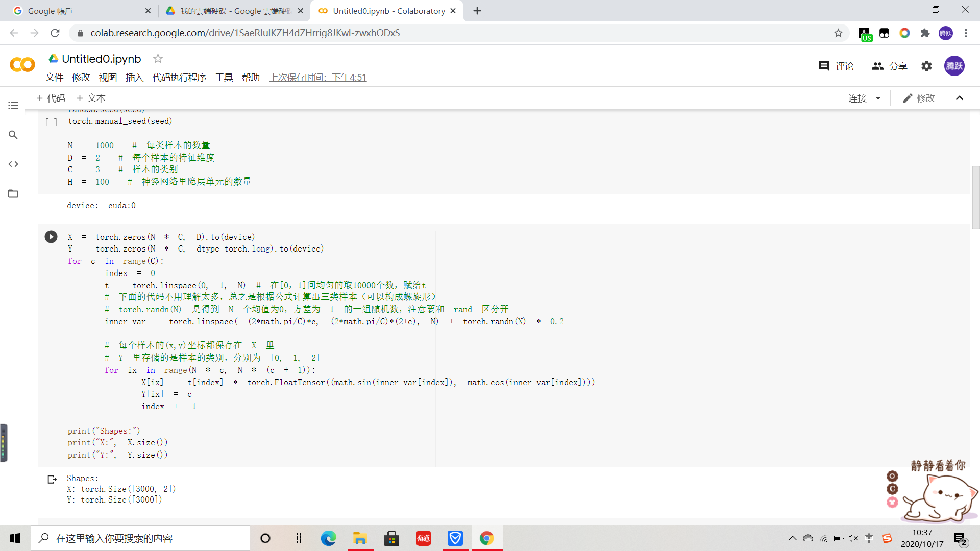Open the 代码执行程序 runtime menu

(179, 78)
